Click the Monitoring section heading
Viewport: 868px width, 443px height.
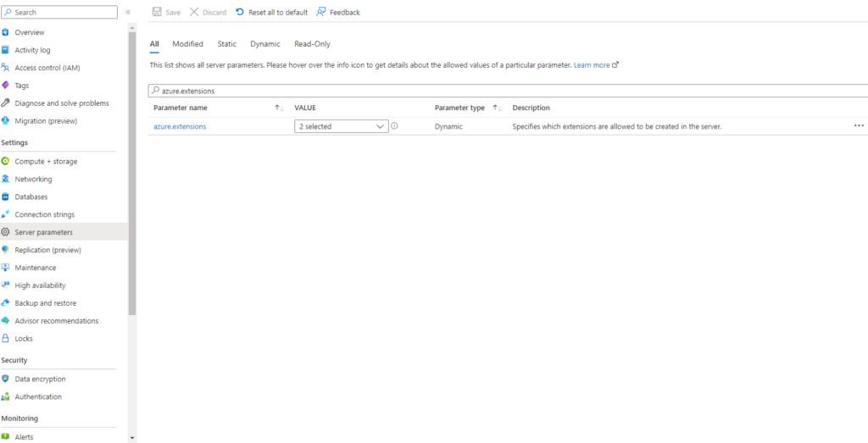19,418
